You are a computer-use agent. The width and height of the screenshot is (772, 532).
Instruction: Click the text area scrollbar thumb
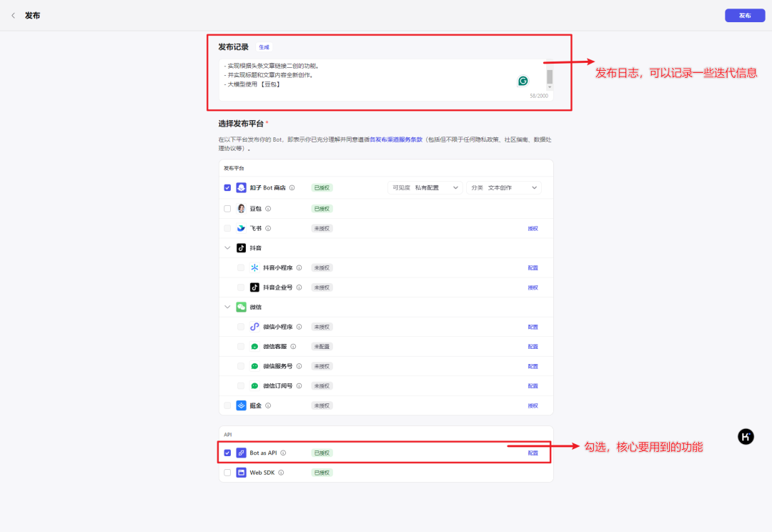pyautogui.click(x=550, y=77)
